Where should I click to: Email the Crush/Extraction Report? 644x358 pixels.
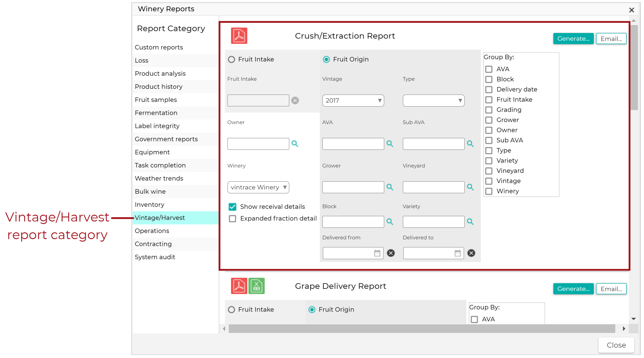(x=611, y=39)
